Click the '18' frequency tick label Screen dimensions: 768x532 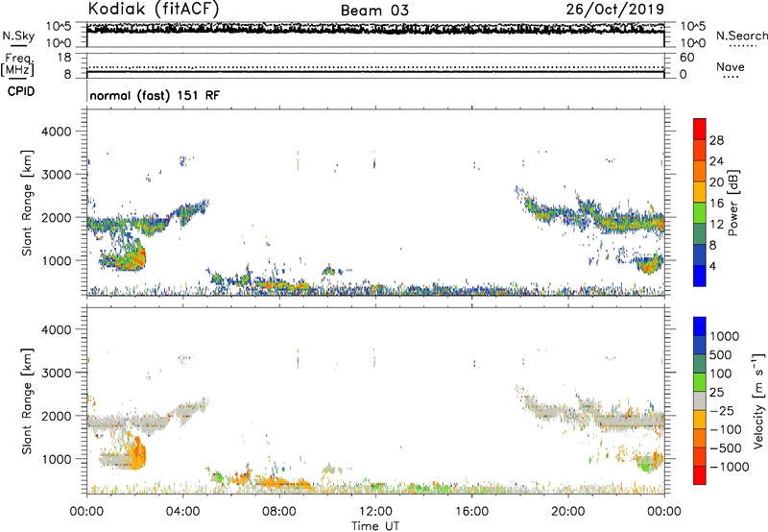click(x=64, y=58)
